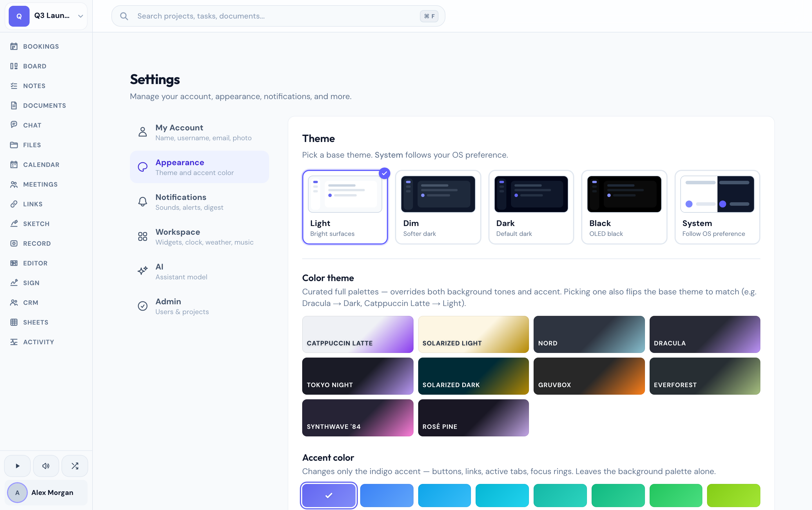Screen dimensions: 812x510
Task: Apply the Solarized Light palette
Action: pyautogui.click(x=473, y=334)
